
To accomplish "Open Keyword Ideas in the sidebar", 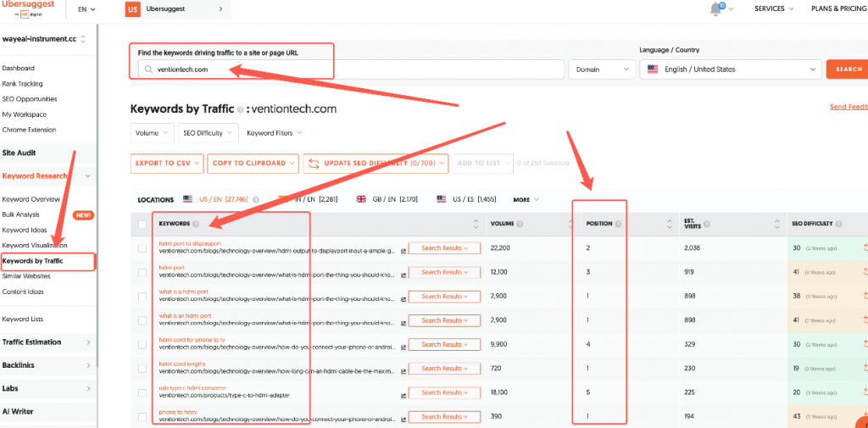I will point(25,230).
